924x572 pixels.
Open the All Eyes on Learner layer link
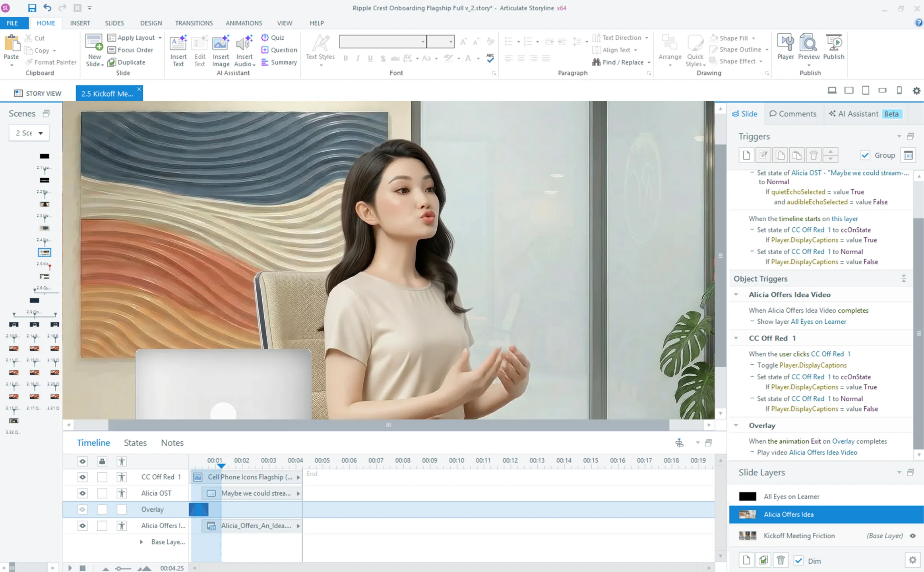point(818,321)
